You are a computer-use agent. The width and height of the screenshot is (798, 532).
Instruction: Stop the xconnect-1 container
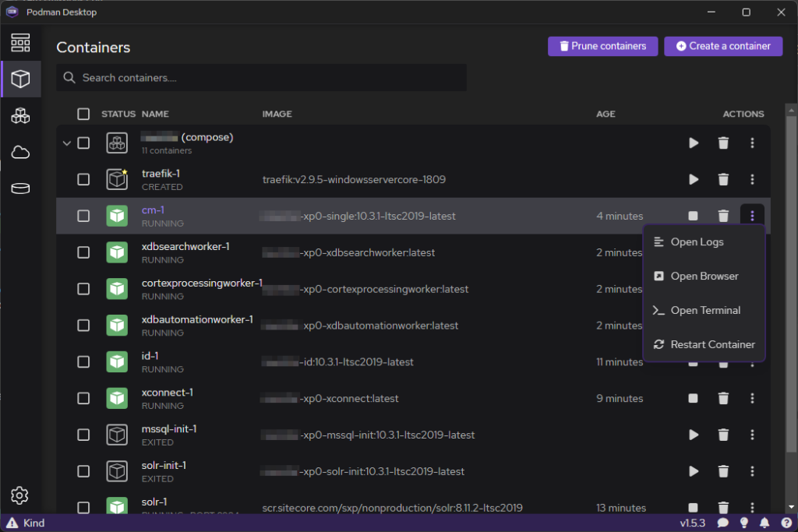pyautogui.click(x=693, y=398)
